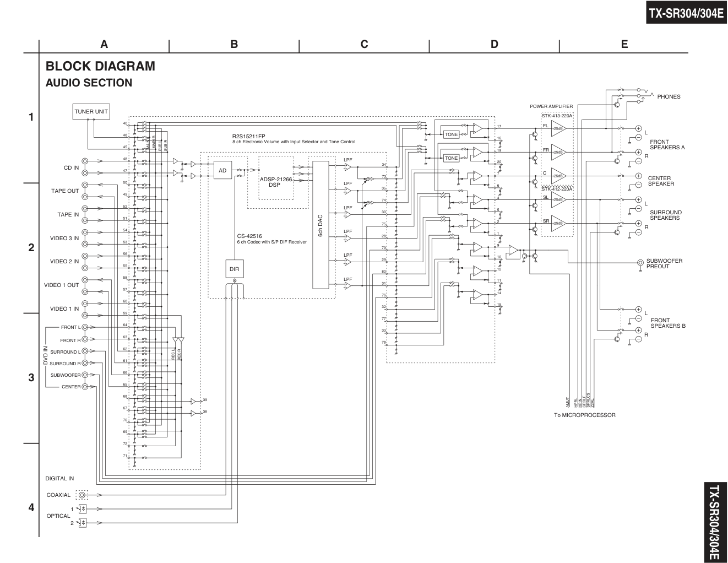Select the FL power amplifier triangle
The height and width of the screenshot is (563, 728).
(558, 128)
